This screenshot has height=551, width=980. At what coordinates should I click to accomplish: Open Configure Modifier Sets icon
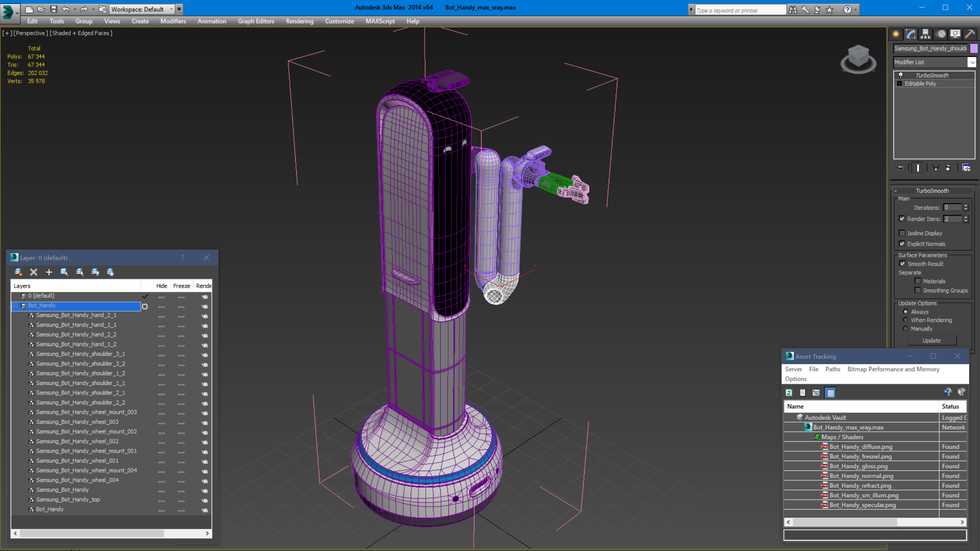(x=966, y=168)
